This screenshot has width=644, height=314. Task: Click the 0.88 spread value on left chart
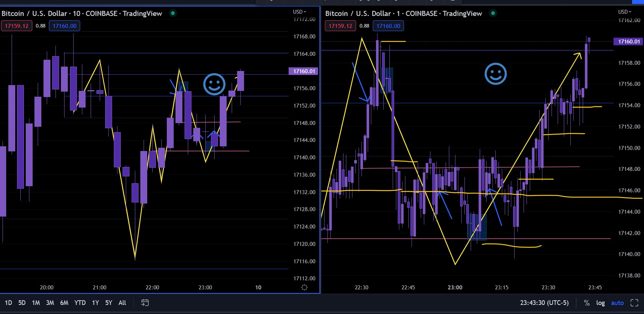(41, 26)
